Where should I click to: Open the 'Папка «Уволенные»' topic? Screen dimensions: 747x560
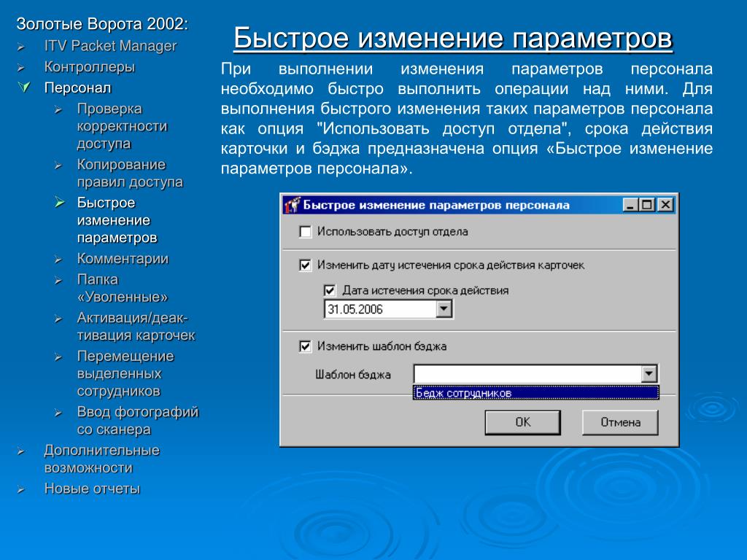(123, 288)
